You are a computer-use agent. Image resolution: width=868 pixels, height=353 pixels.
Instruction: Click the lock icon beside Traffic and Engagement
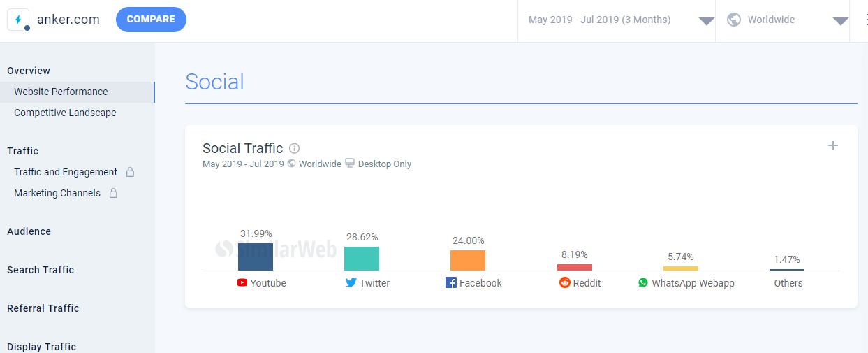[130, 172]
